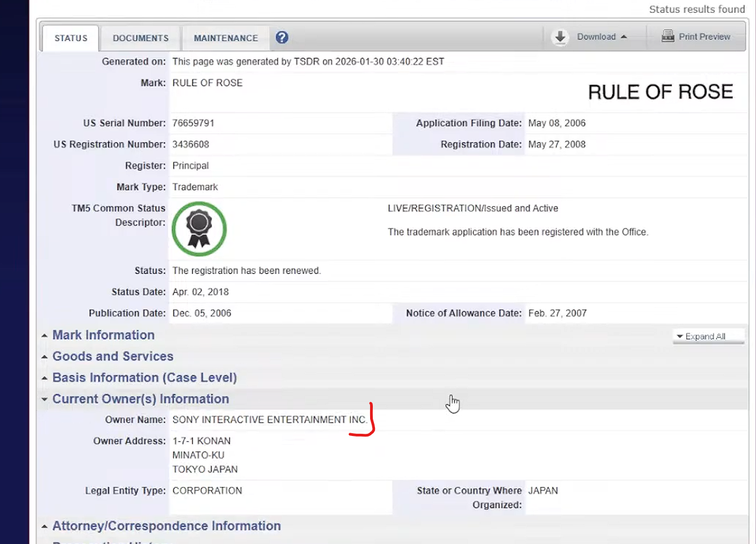Click the triangle arrow beside Basis Information
756x544 pixels.
(44, 378)
